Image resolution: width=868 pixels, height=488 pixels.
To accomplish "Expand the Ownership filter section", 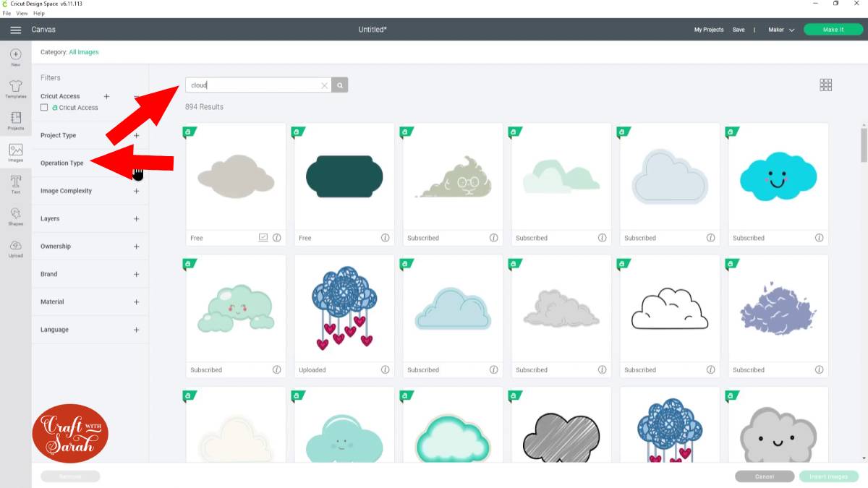I will (90, 247).
